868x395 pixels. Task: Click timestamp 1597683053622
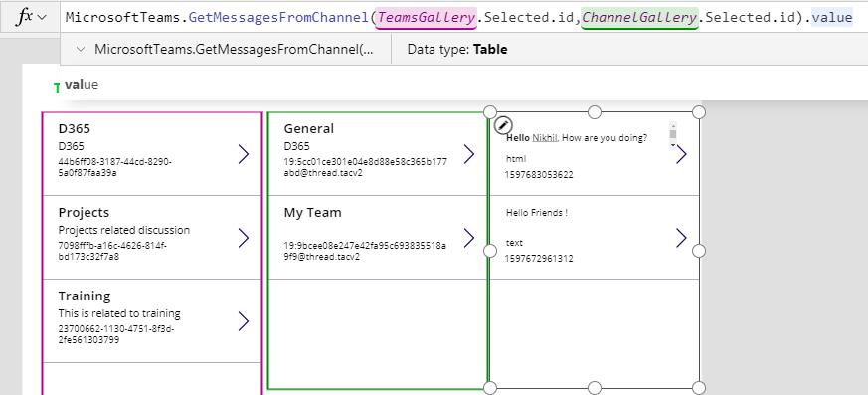click(x=539, y=175)
